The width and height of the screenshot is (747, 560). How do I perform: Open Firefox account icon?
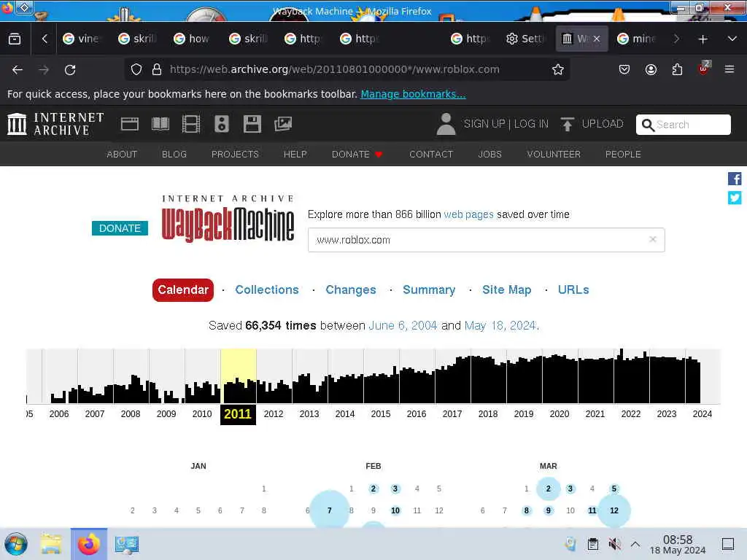(x=651, y=70)
